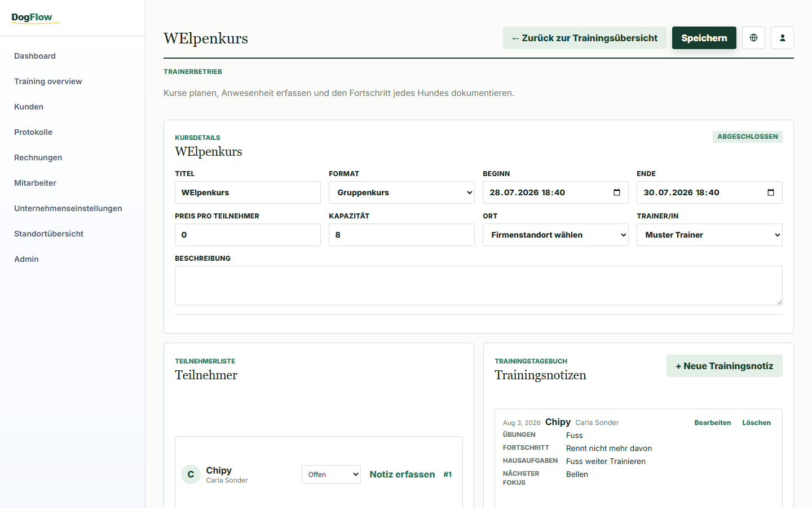The image size is (812, 508).
Task: Open the user profile icon
Action: coord(782,38)
